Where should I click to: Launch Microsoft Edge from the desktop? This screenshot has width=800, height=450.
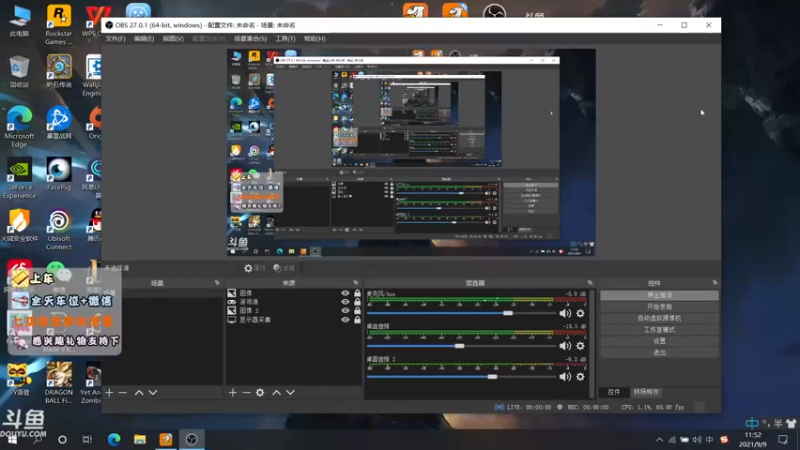tap(19, 127)
